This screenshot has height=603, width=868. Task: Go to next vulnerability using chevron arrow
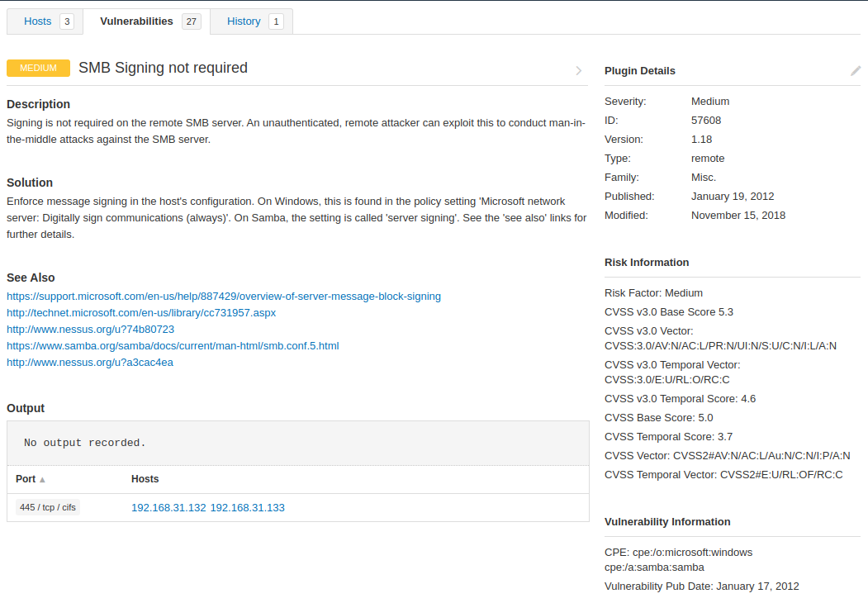pyautogui.click(x=578, y=71)
